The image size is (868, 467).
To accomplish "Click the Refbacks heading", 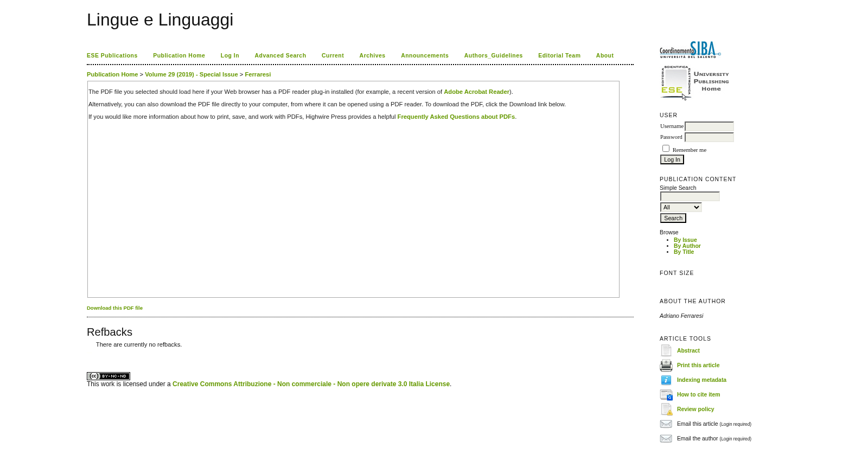I will click(x=110, y=332).
